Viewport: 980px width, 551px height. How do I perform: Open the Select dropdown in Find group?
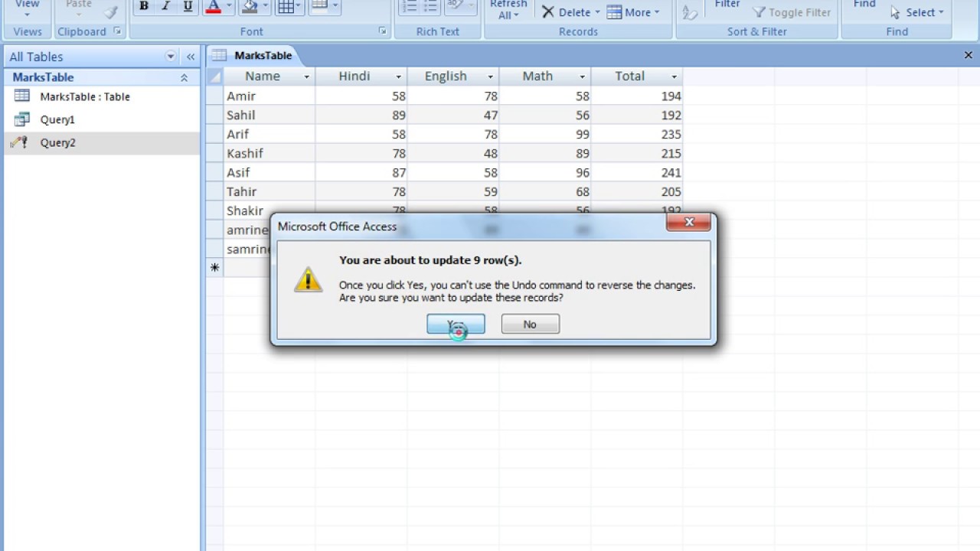point(918,12)
